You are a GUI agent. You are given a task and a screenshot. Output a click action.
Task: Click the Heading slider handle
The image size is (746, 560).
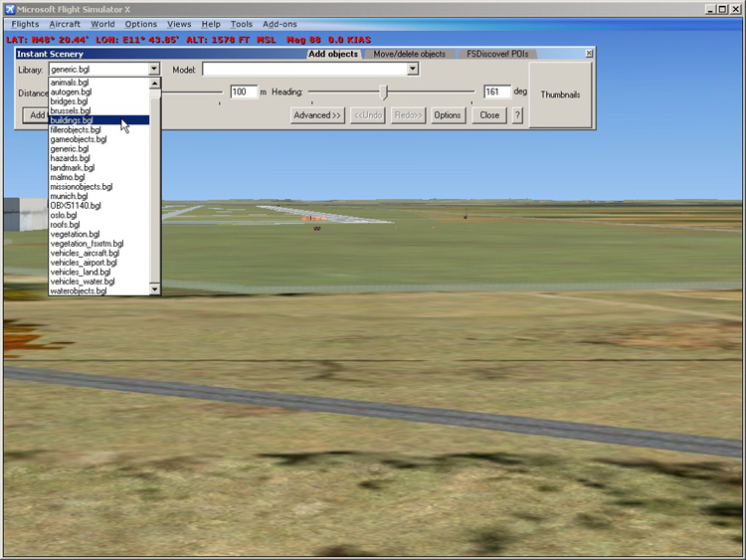384,93
